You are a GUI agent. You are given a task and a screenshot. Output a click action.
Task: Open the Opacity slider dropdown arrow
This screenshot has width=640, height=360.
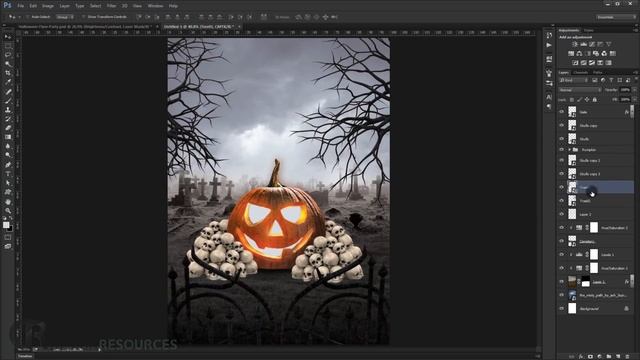pyautogui.click(x=634, y=90)
